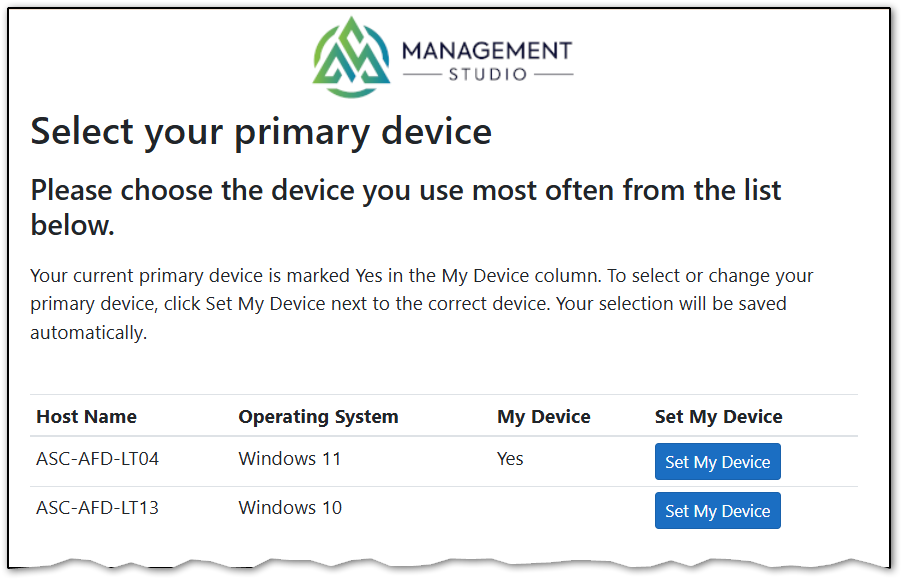
Task: Click the Windows 11 operating system cell
Action: pos(290,459)
